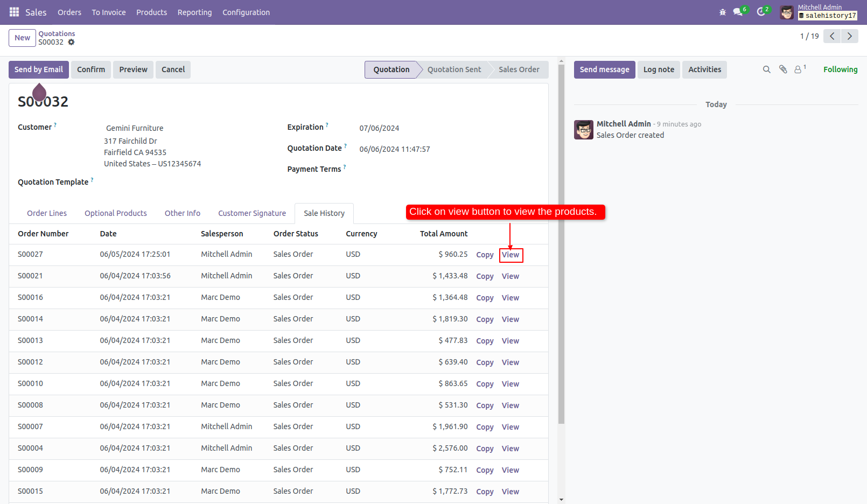Open attachments paperclip icon
This screenshot has height=504, width=867.
point(783,69)
